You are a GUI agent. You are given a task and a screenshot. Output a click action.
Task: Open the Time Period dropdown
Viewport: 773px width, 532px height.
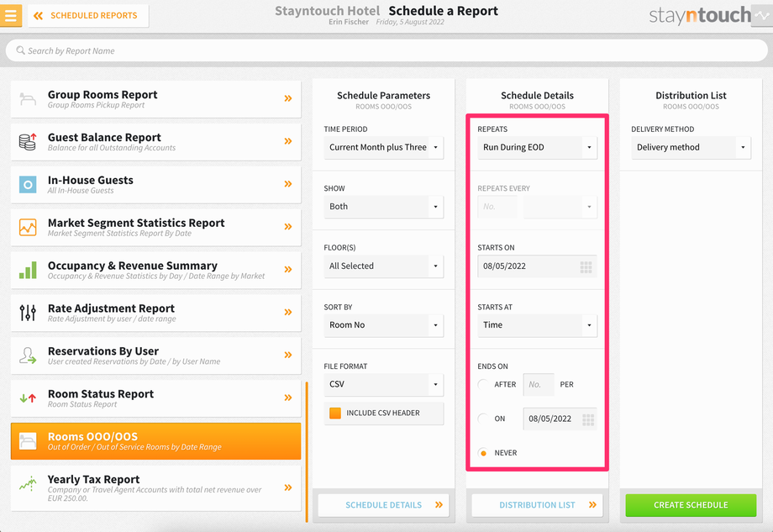click(x=383, y=147)
